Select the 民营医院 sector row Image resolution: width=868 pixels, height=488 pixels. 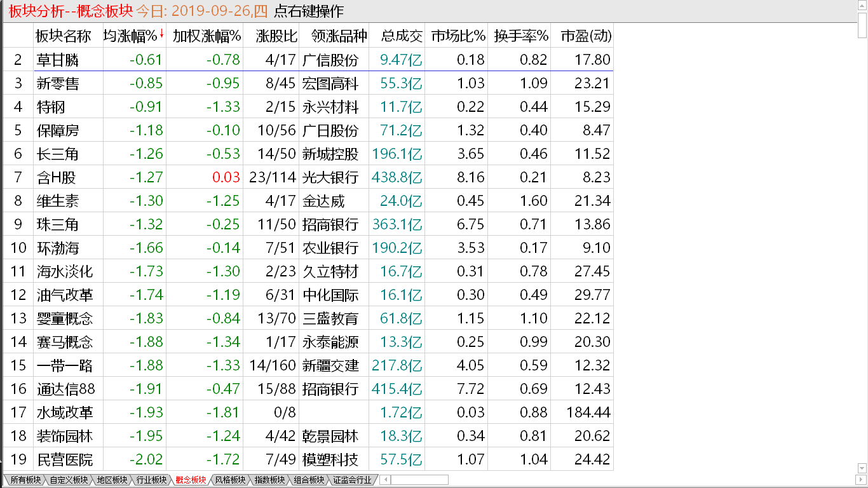click(x=308, y=459)
